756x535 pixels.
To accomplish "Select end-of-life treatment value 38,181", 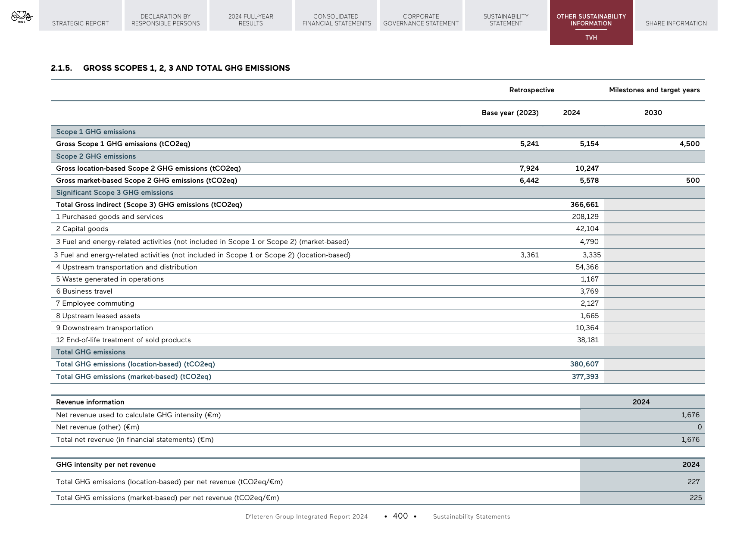I will click(588, 340).
